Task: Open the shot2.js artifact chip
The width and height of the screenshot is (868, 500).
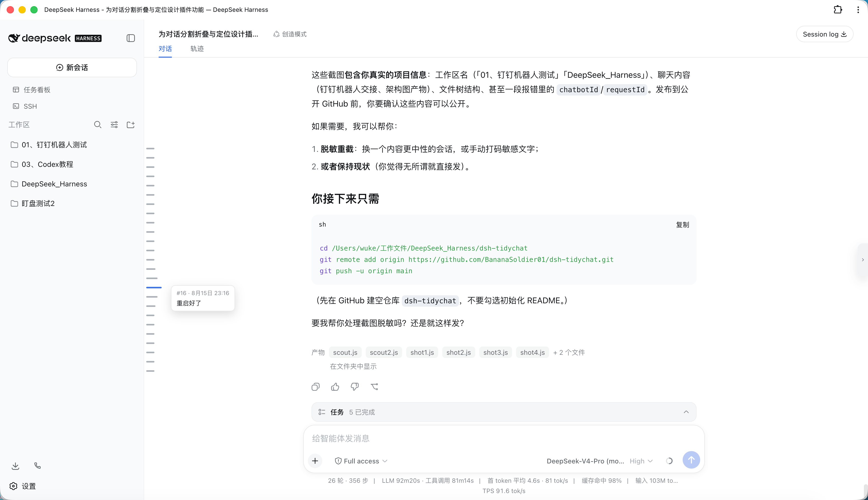Action: (x=458, y=352)
